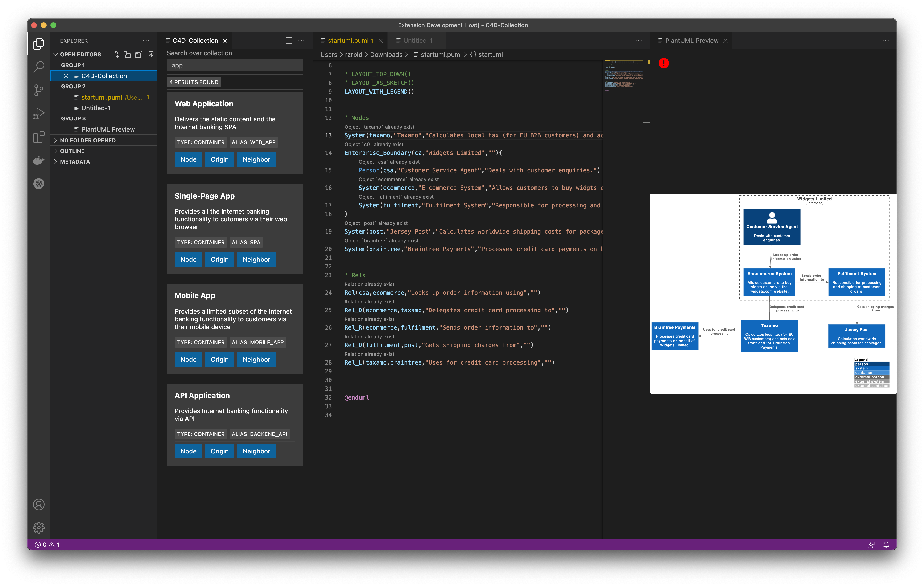
Task: Open the notifications bell in status bar
Action: [x=886, y=544]
